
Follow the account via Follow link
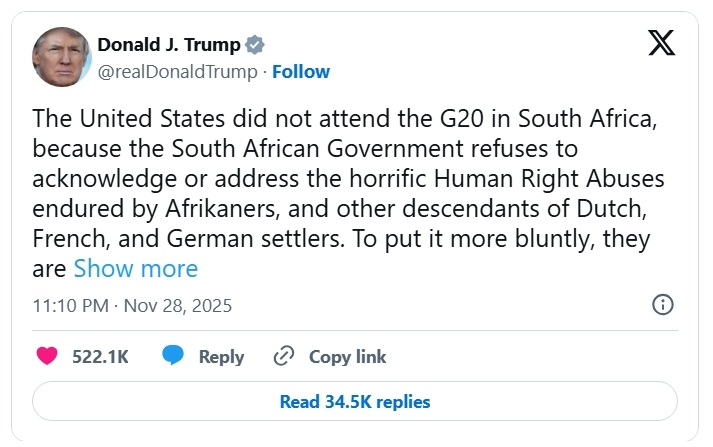301,72
